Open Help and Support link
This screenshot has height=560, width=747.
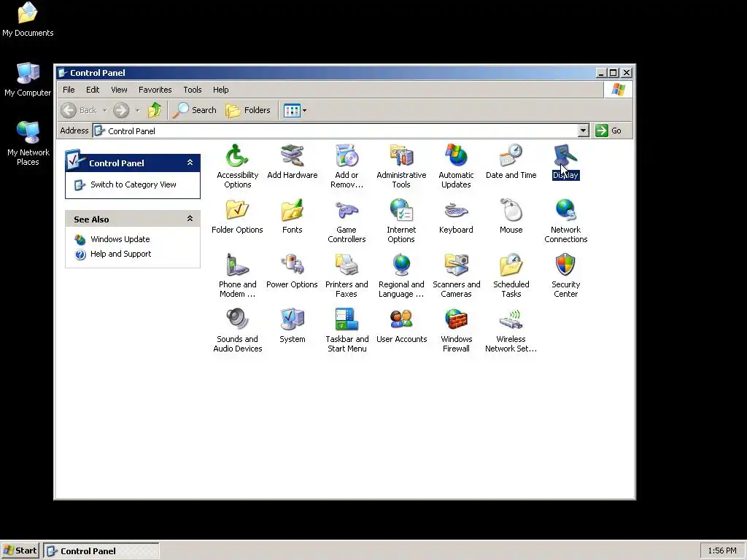click(x=120, y=254)
